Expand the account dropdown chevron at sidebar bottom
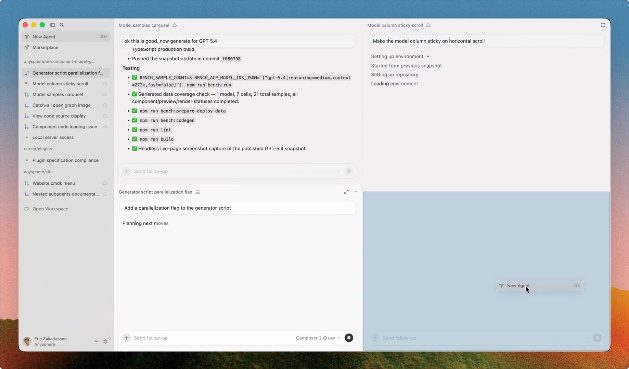This screenshot has height=369, width=629. 96,341
